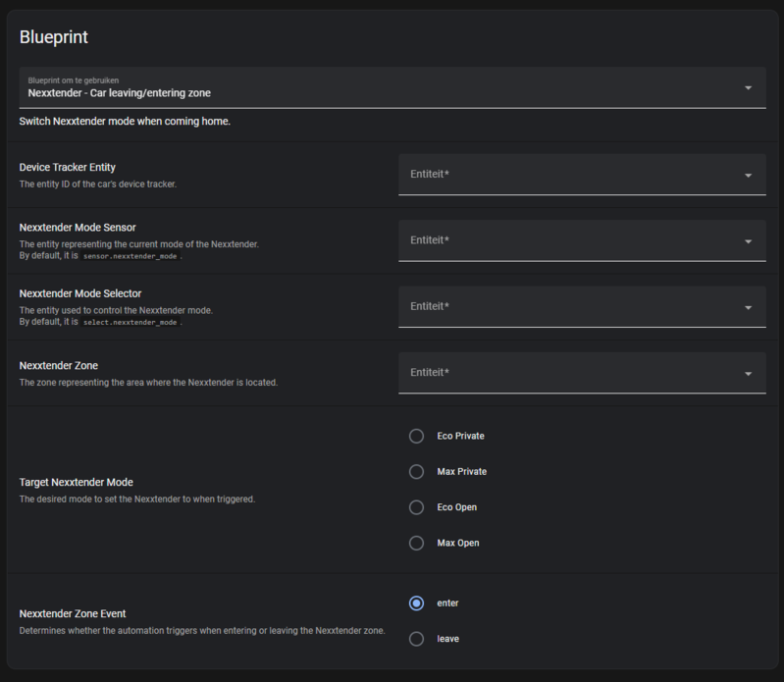This screenshot has height=682, width=784.
Task: Click the 'Nexxtender Mode Sensor' label
Action: pyautogui.click(x=78, y=228)
